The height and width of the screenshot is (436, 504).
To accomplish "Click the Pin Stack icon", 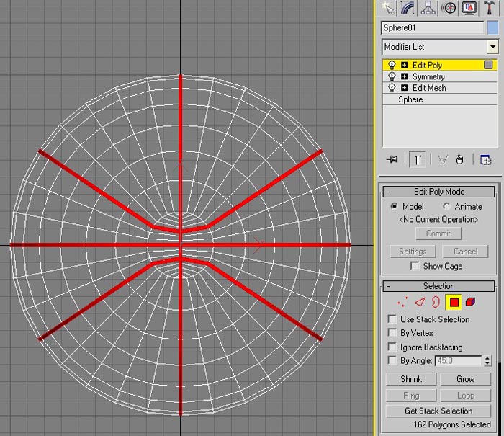I will pyautogui.click(x=392, y=159).
